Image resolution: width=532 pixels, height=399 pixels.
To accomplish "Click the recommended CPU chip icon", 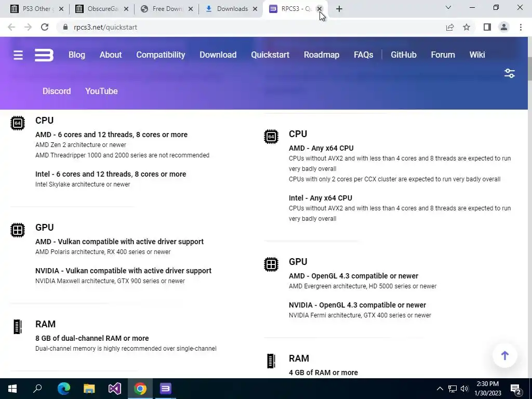I will pos(17,123).
